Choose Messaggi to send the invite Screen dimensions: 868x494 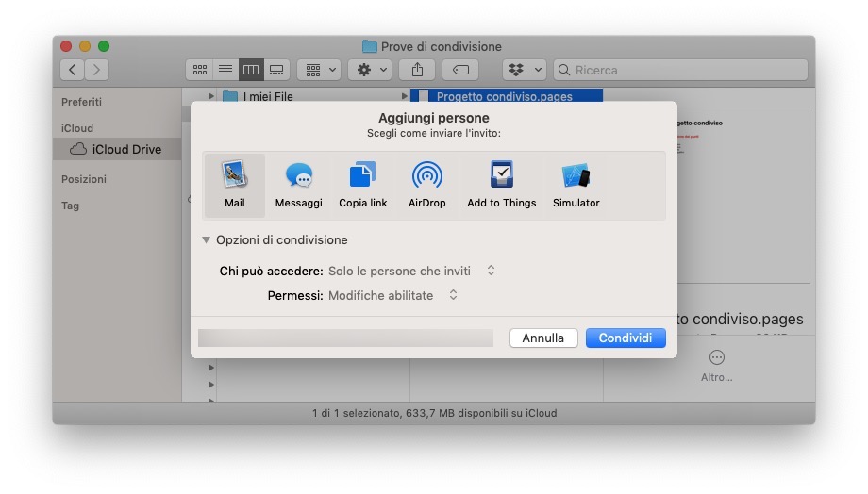[298, 186]
